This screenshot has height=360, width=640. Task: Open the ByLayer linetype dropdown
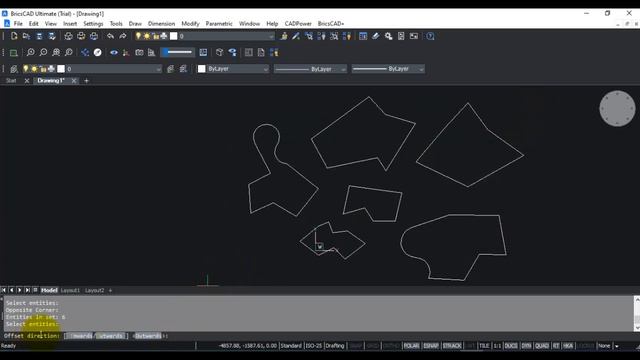click(x=343, y=69)
